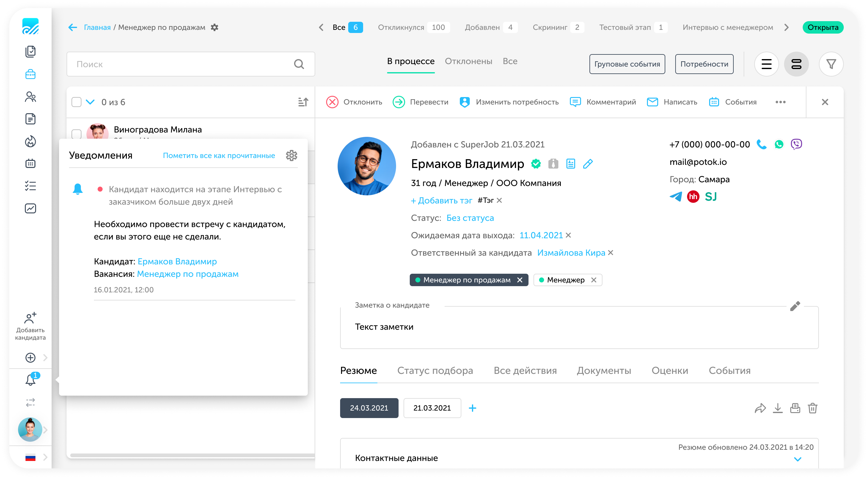Open the checklist tasks icon in sidebar
The height and width of the screenshot is (479, 868).
point(30,186)
